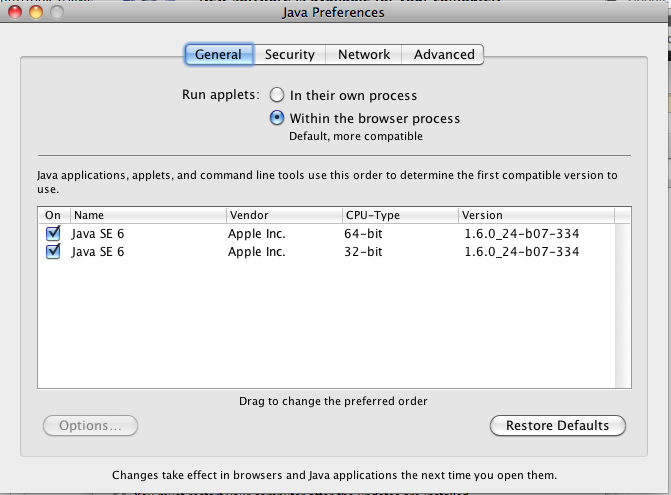
Task: Open the Advanced tab
Action: click(443, 54)
